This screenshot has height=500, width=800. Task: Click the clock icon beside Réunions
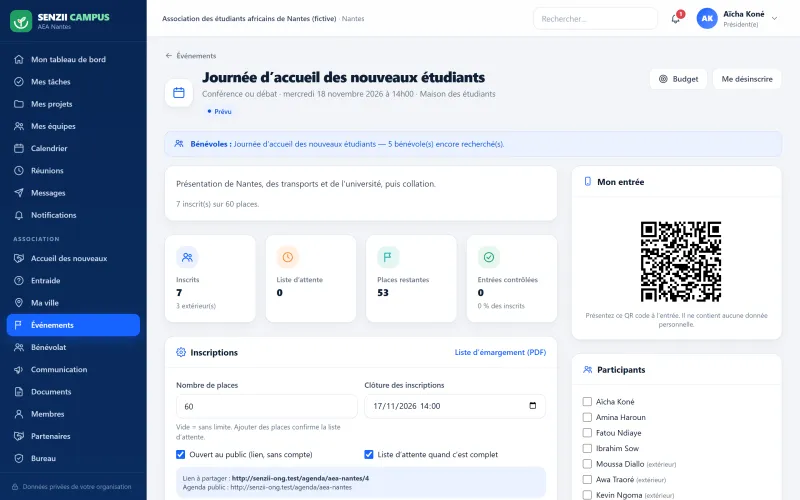(19, 170)
